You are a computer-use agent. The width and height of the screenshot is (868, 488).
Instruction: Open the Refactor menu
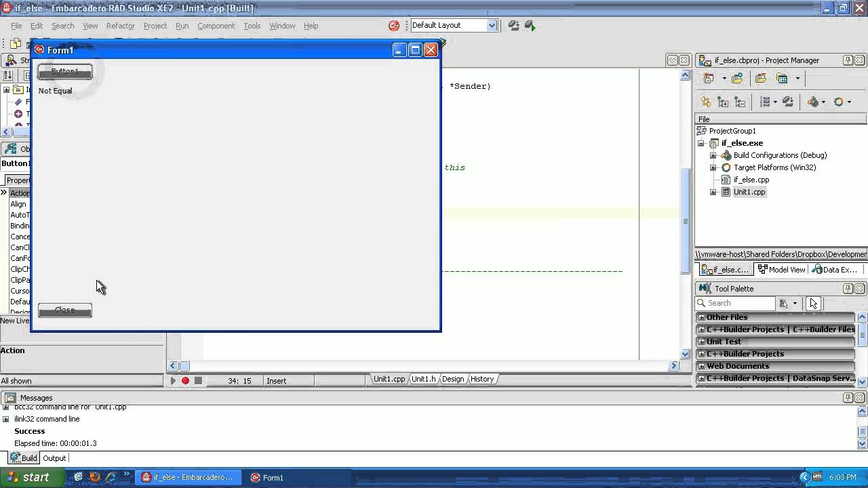coord(120,26)
